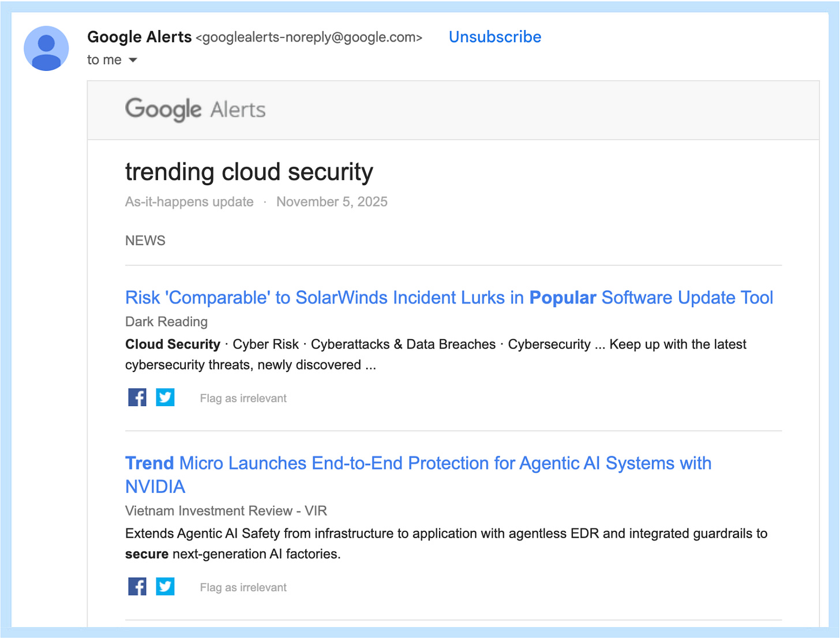Image resolution: width=840 pixels, height=638 pixels.
Task: Share Dark Reading article on Facebook
Action: [x=137, y=397]
